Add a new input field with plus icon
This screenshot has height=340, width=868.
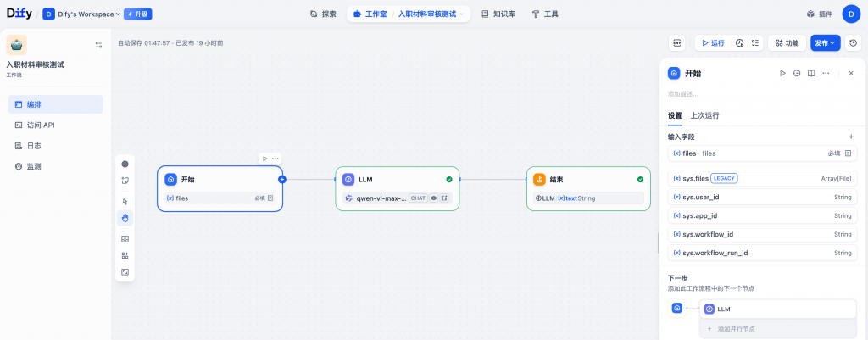pos(851,137)
